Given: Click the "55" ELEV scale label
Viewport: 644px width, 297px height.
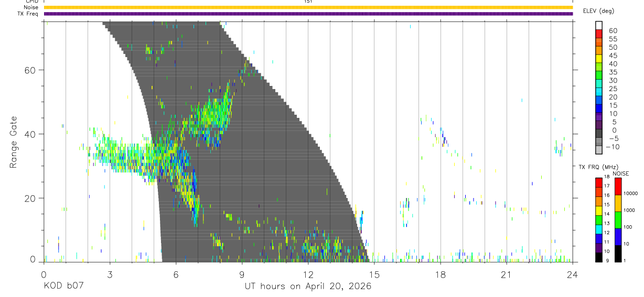Looking at the screenshot, I should pyautogui.click(x=613, y=39).
